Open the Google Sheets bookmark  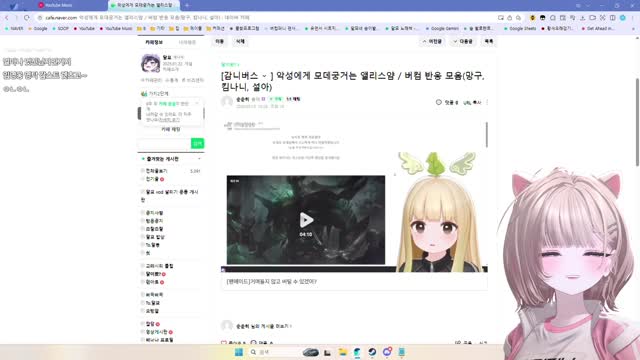click(x=520, y=29)
